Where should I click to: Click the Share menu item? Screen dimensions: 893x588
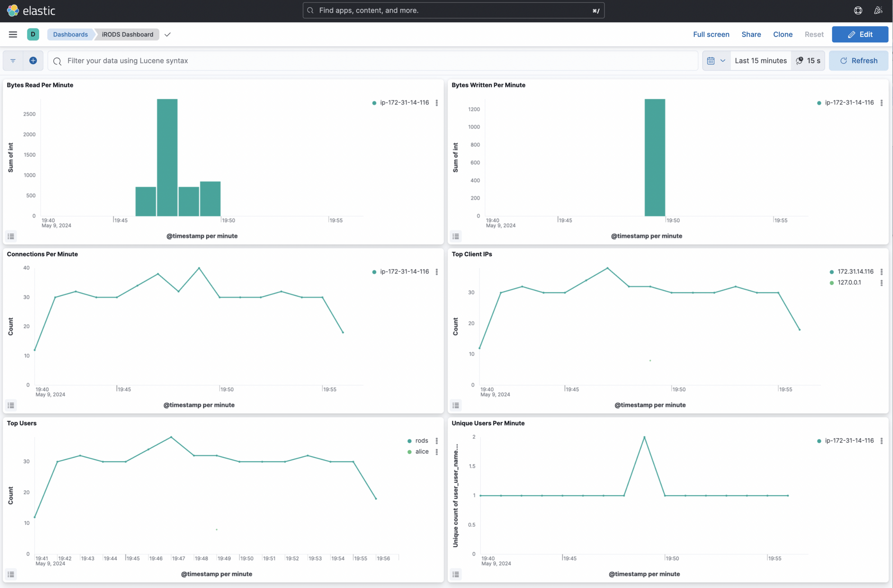coord(751,34)
